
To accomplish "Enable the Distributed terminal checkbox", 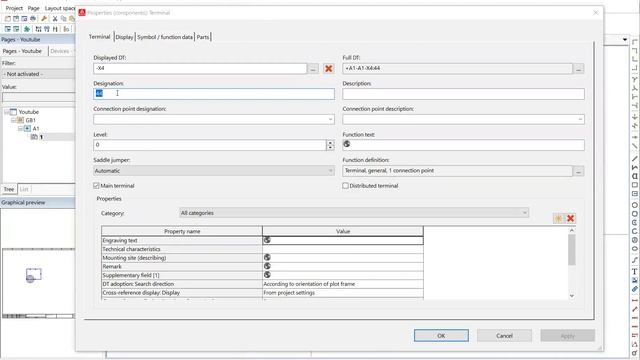I will (x=345, y=186).
